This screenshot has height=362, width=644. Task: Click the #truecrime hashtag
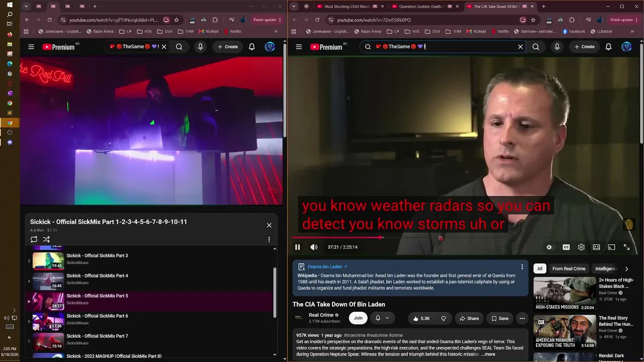click(355, 335)
